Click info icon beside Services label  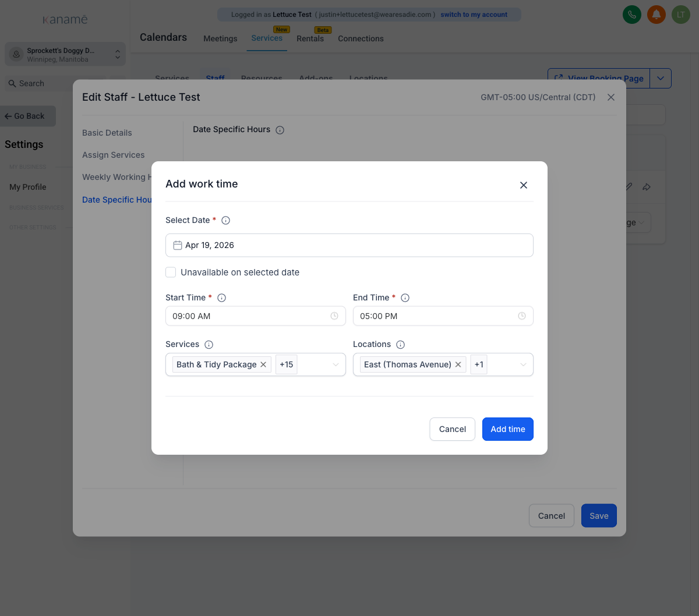click(x=209, y=344)
